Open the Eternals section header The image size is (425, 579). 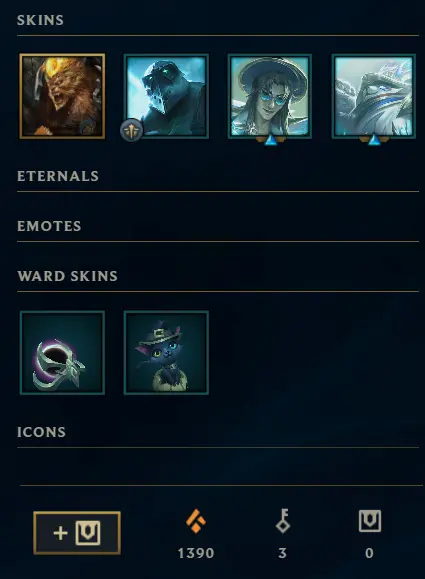pos(58,176)
